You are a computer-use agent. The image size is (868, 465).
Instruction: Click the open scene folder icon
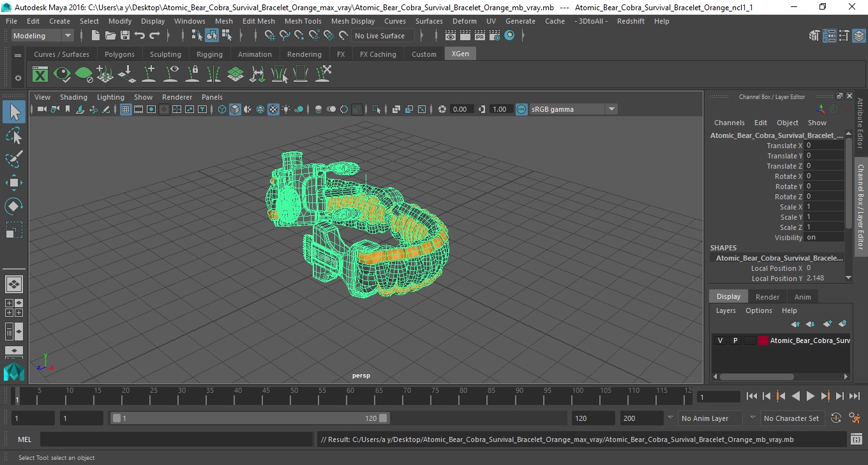point(110,36)
